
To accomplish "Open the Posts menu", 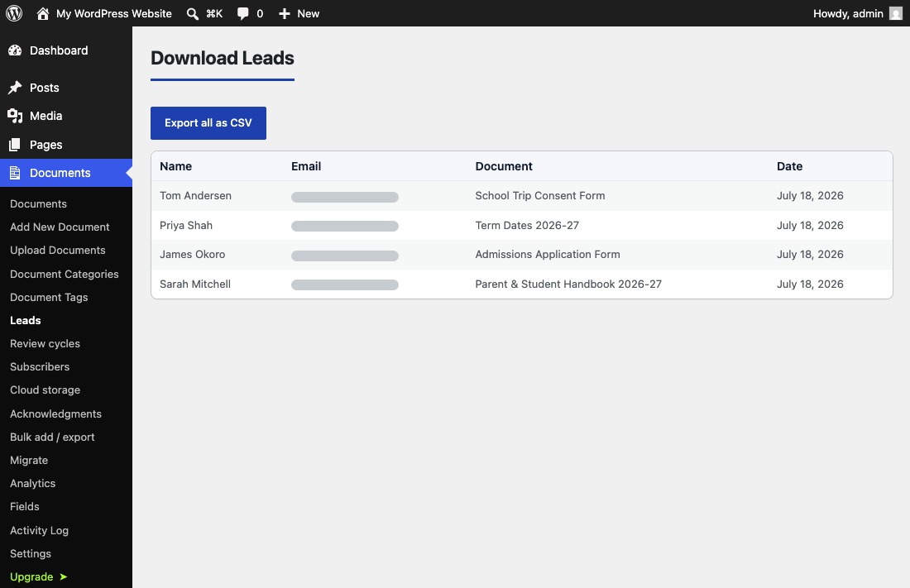I will click(x=44, y=88).
